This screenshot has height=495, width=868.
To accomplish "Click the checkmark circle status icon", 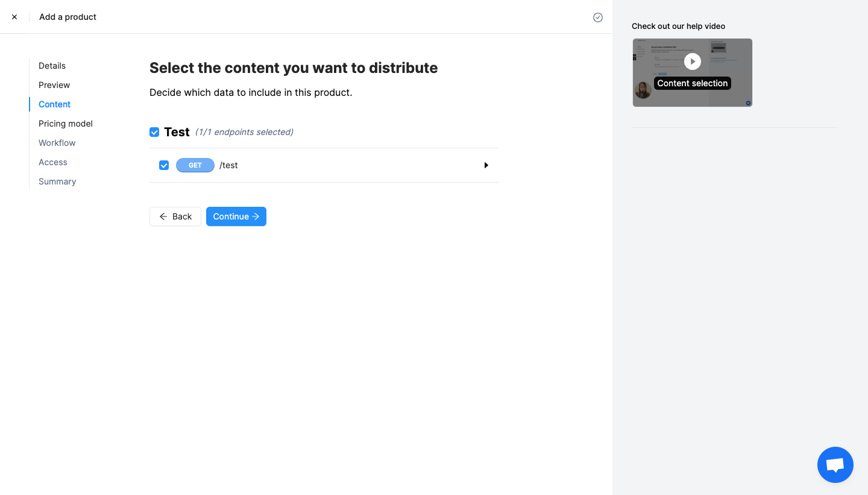I will 598,17.
